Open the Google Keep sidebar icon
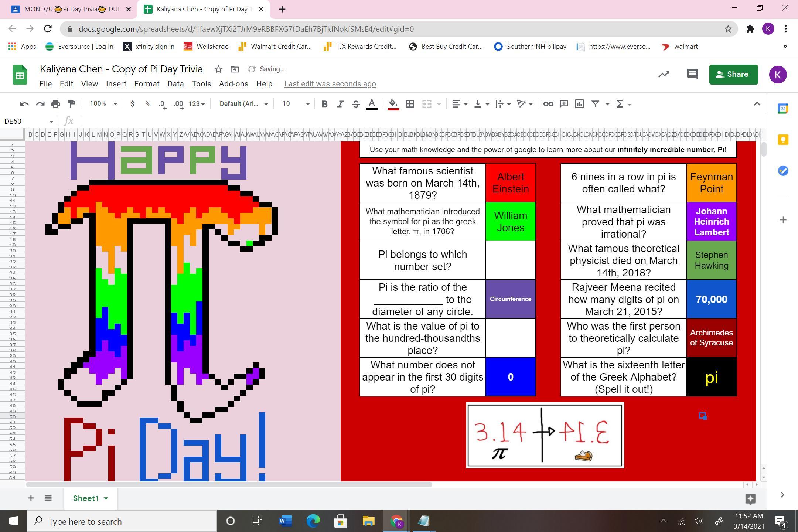This screenshot has height=532, width=798. 783,140
